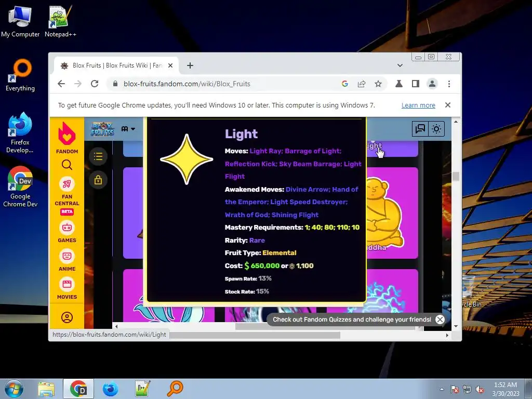
Task: Open the Check out Fandom Quizzes banner
Action: [352, 320]
